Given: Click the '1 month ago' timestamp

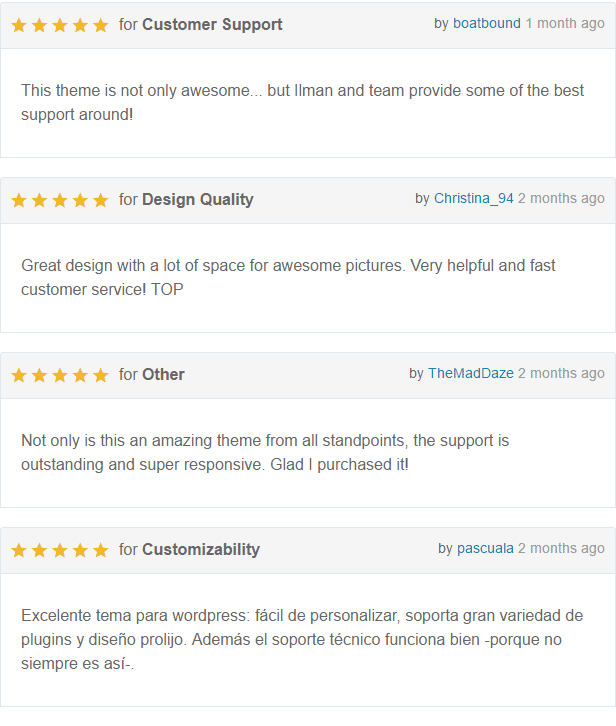Looking at the screenshot, I should click(x=565, y=23).
